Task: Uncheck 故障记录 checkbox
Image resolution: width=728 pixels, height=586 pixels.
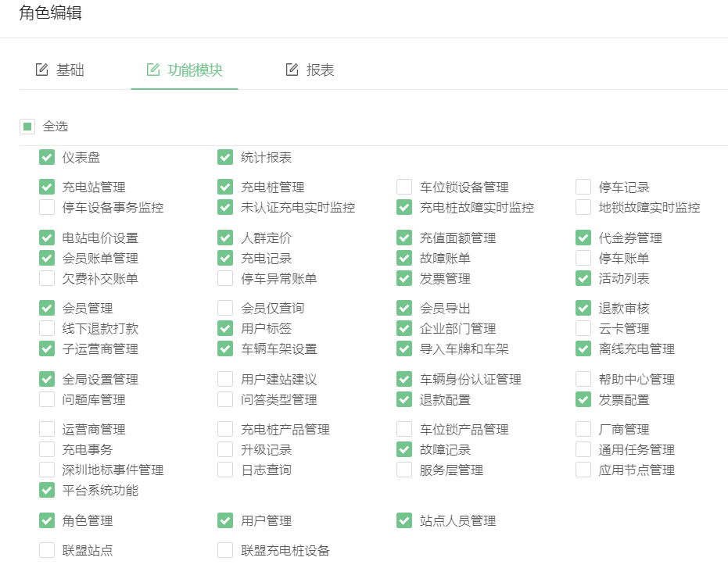Action: click(x=404, y=449)
